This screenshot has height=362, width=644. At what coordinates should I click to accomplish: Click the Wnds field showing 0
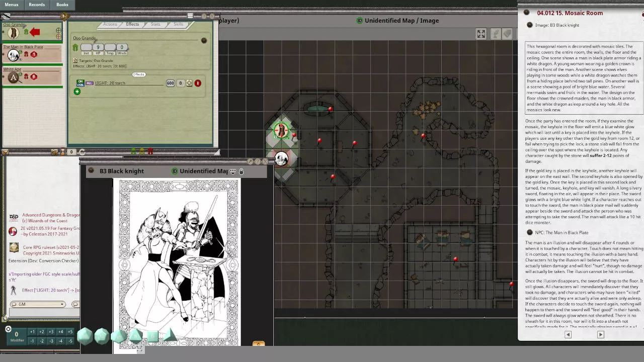(x=122, y=47)
